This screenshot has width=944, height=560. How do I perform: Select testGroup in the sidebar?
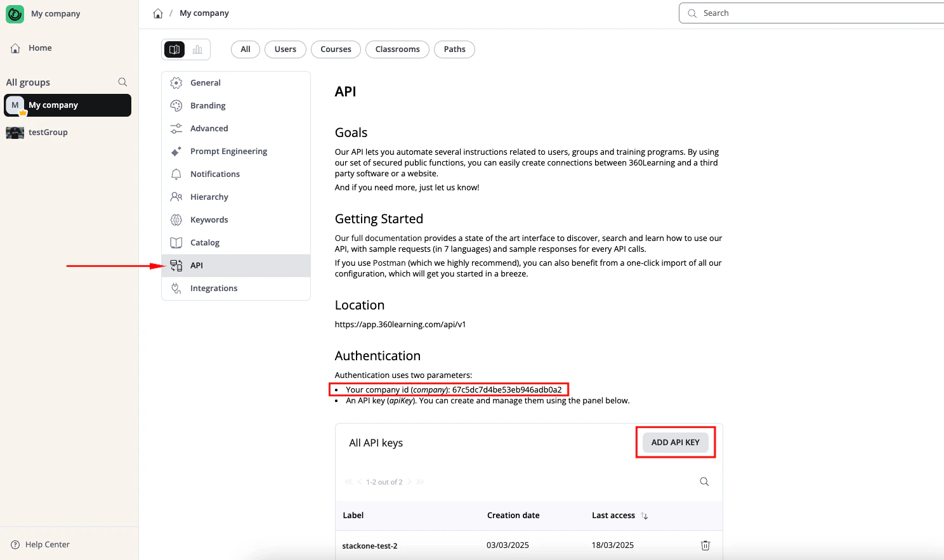(49, 132)
